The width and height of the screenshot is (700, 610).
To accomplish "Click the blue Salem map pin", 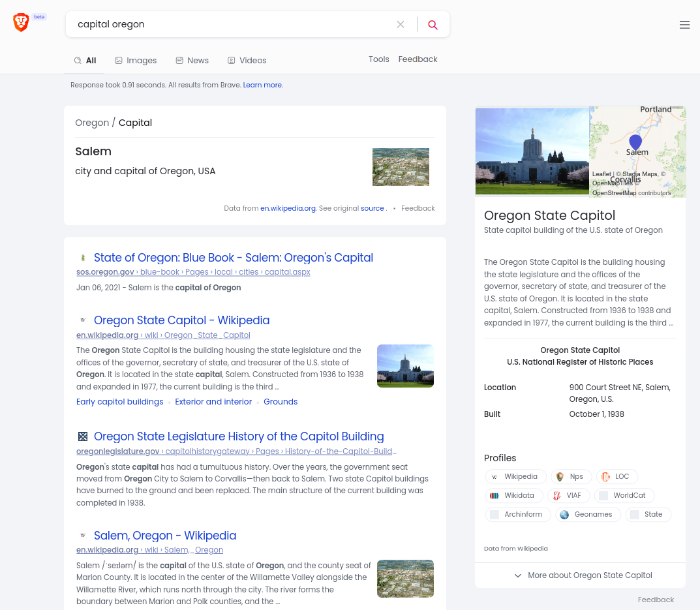I will (635, 142).
